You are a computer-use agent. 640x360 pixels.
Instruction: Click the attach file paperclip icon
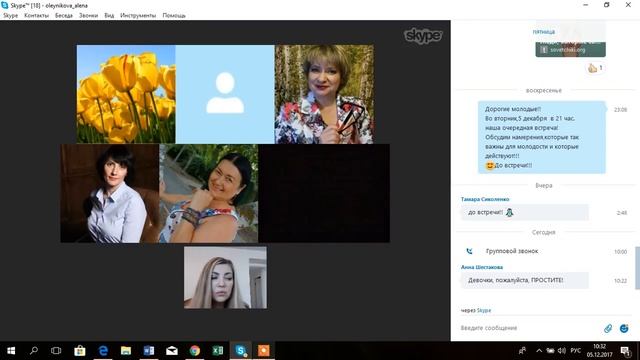pyautogui.click(x=608, y=328)
